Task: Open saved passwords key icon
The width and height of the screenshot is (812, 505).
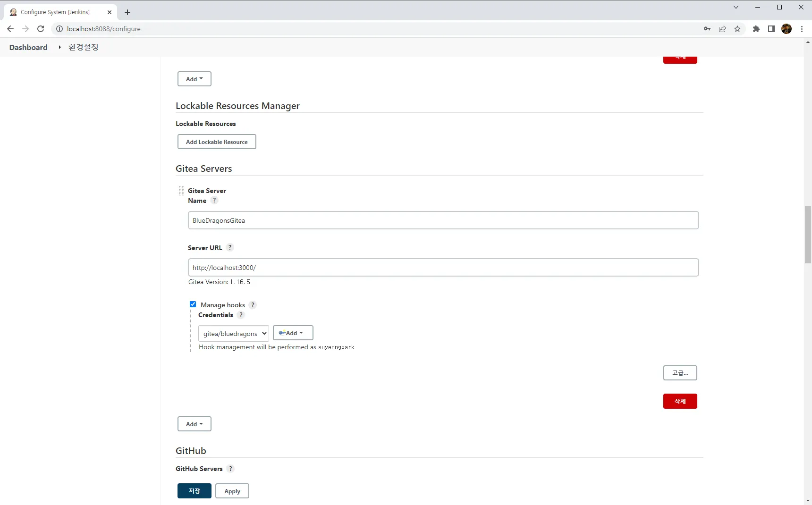Action: click(707, 29)
